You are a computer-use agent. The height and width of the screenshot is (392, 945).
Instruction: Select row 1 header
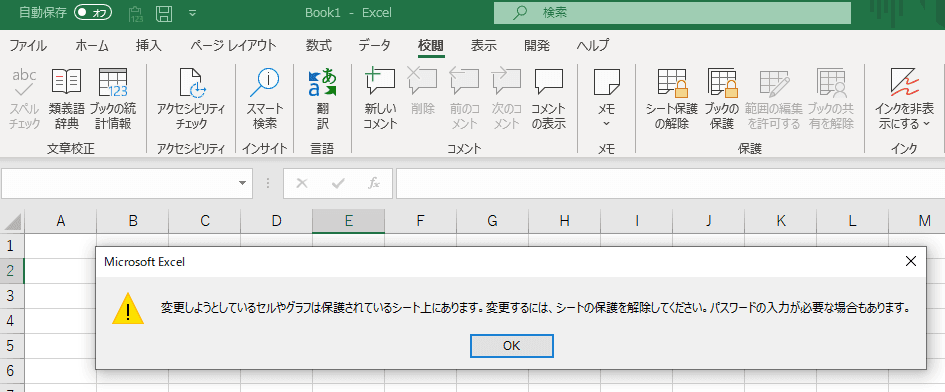point(12,245)
